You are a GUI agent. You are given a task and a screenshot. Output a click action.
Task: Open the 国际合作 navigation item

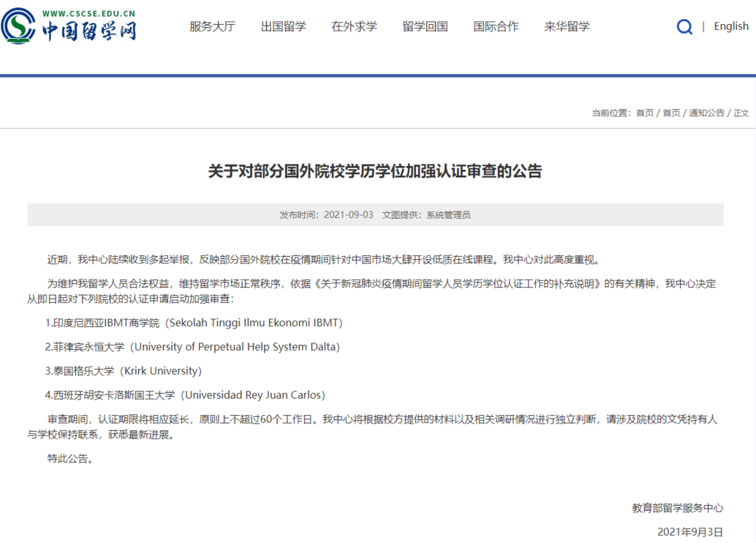click(x=496, y=27)
